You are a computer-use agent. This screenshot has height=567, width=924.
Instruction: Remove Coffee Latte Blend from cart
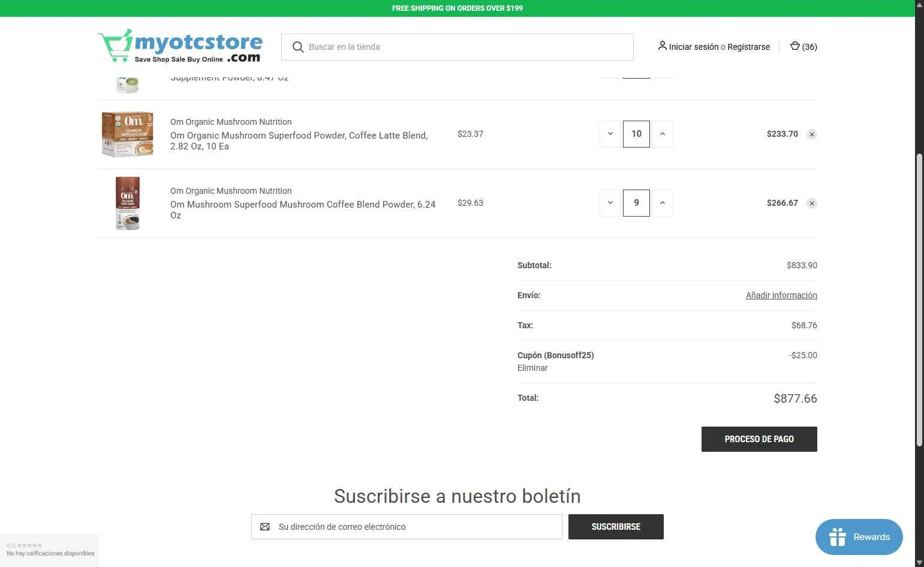[812, 134]
